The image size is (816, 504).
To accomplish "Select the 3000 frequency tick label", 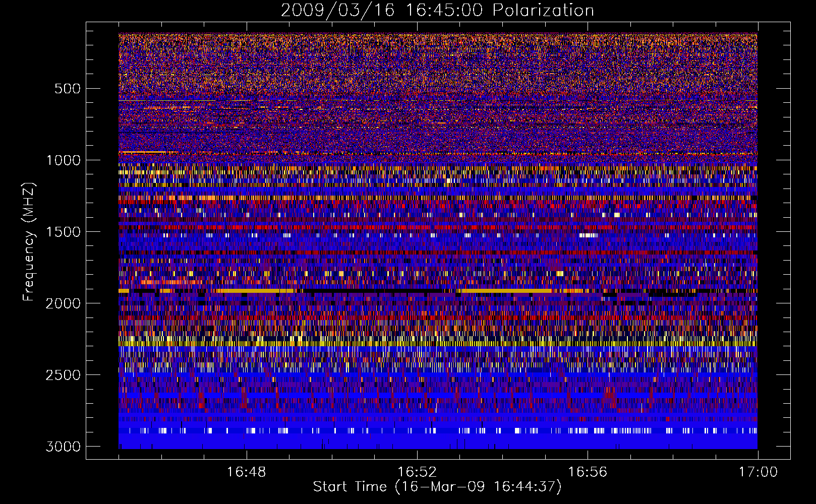I will click(63, 447).
